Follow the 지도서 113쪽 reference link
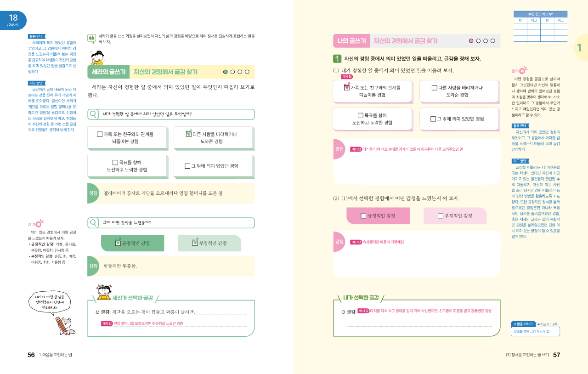 [547, 324]
